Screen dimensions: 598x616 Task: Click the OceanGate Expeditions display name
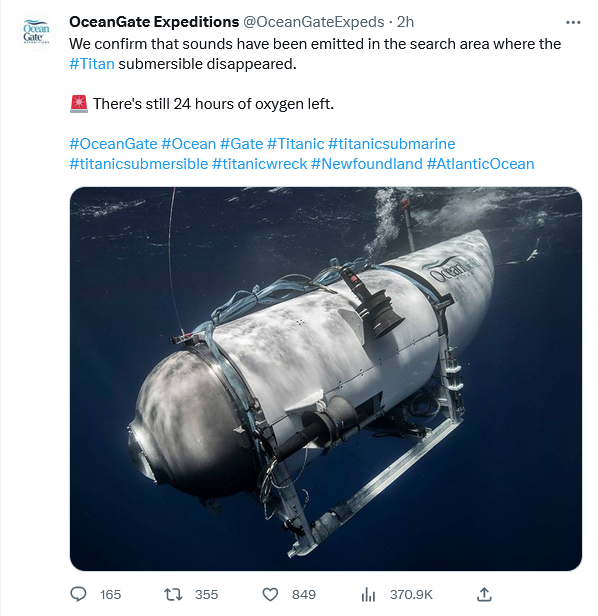point(154,22)
